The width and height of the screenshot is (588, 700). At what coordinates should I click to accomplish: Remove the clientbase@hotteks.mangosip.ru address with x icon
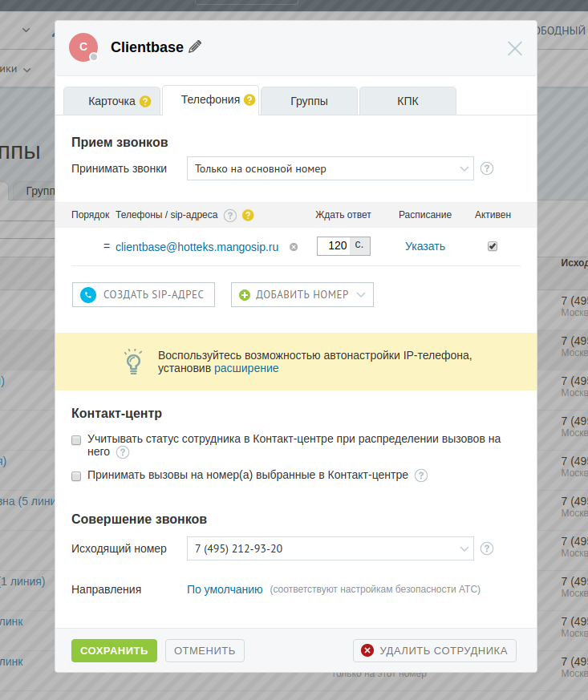coord(294,247)
